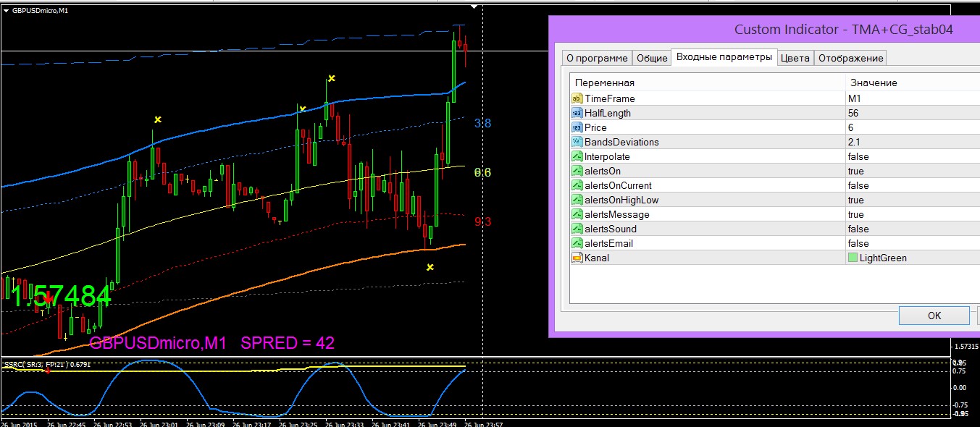
Task: Open the 'Общие' tab
Action: 651,58
